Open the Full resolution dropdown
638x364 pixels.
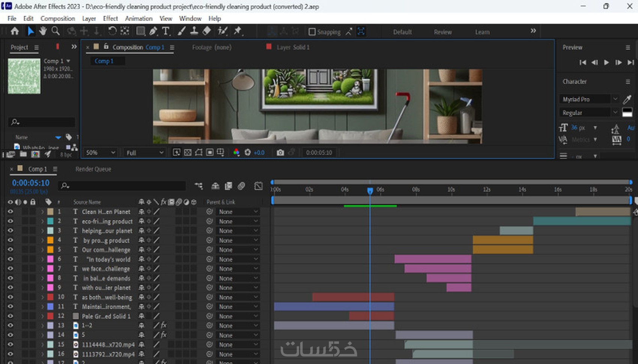tap(144, 153)
